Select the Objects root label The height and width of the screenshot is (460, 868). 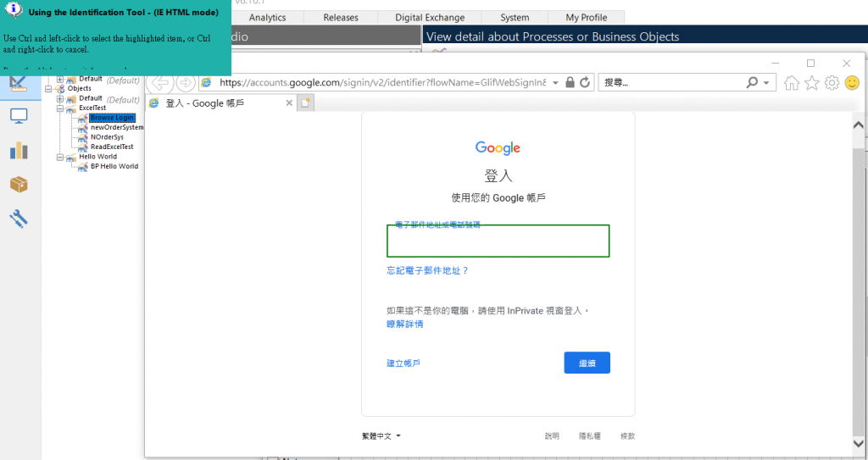point(79,89)
